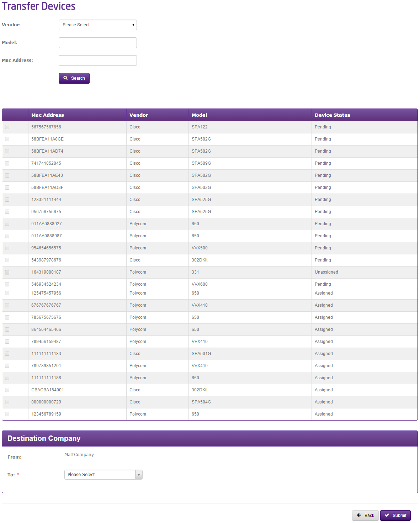Select checkbox for device 789456159487
The width and height of the screenshot is (420, 523).
pyautogui.click(x=7, y=342)
